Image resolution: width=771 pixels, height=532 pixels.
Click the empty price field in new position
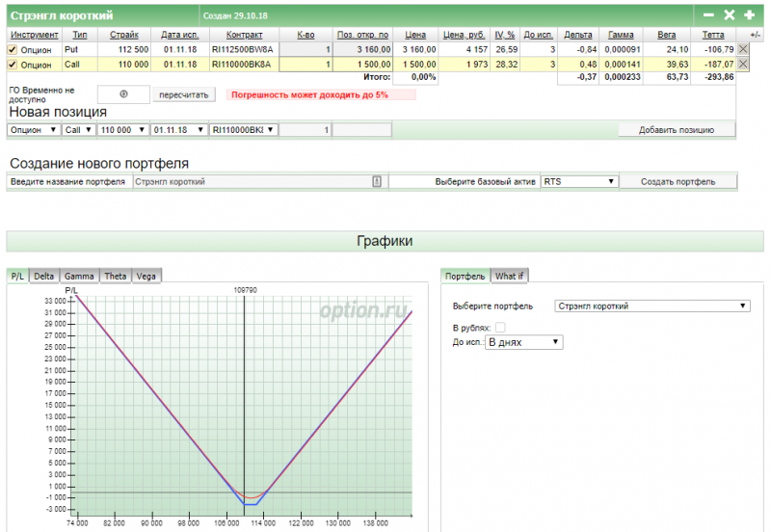tap(362, 130)
